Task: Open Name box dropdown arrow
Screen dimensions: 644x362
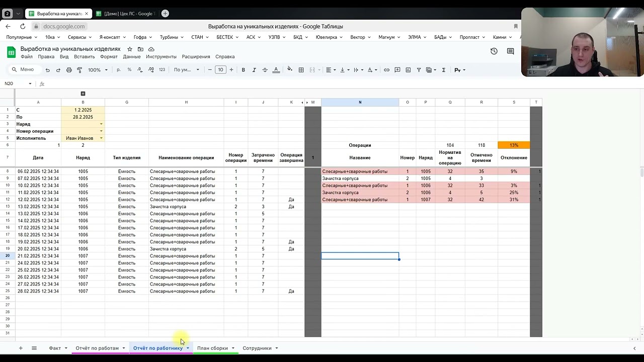Action: 30,83
